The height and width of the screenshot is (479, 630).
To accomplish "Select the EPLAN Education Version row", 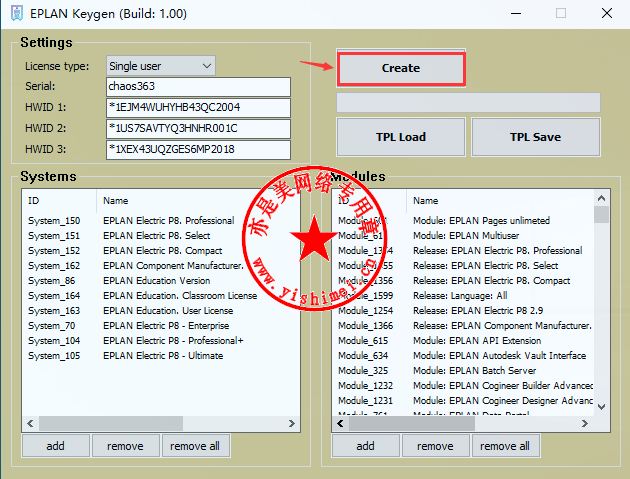I will (x=161, y=280).
